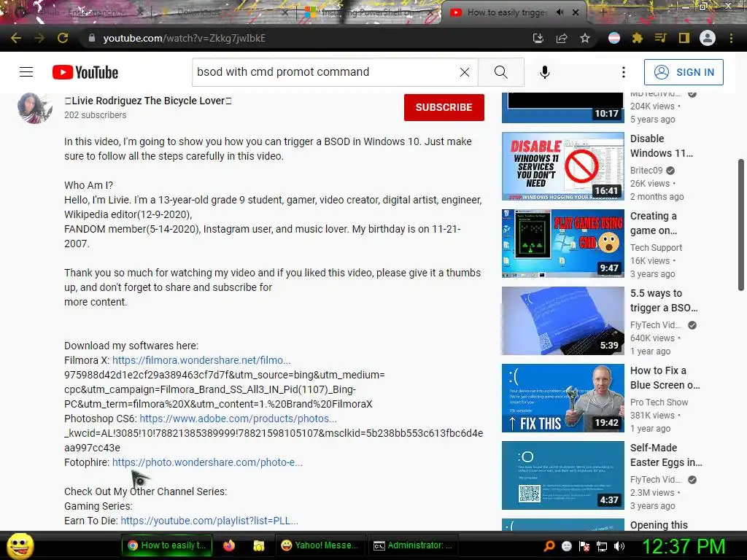Image resolution: width=747 pixels, height=560 pixels.
Task: Click the page vertical scrollbar
Action: click(x=741, y=225)
